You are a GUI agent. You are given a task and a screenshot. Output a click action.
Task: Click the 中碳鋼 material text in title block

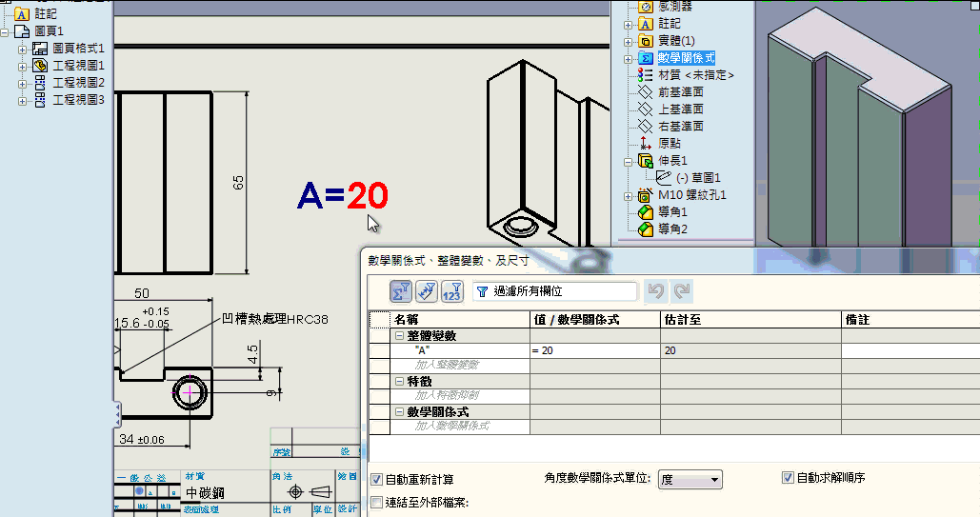(205, 493)
